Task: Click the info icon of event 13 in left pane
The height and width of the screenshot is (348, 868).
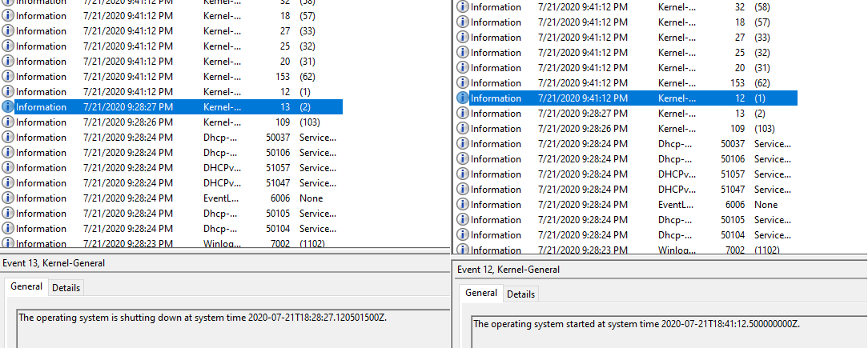Action: [8, 106]
